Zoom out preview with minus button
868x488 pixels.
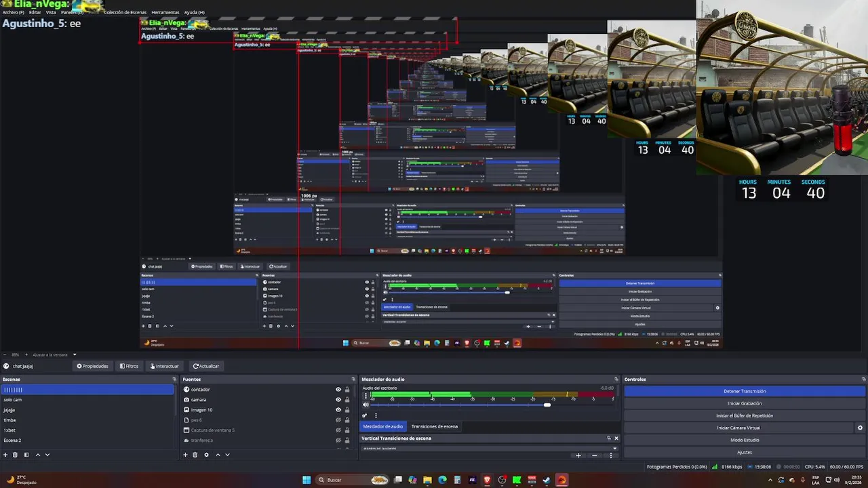tap(5, 354)
